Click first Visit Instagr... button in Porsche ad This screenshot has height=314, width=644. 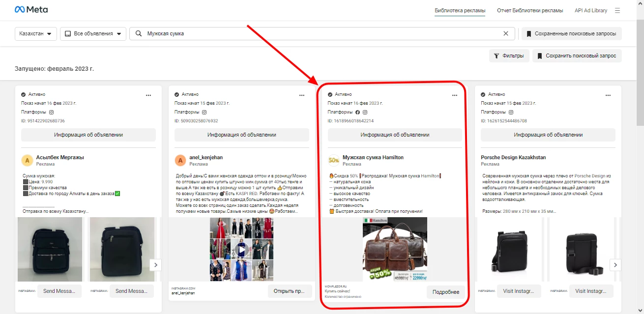(x=519, y=291)
